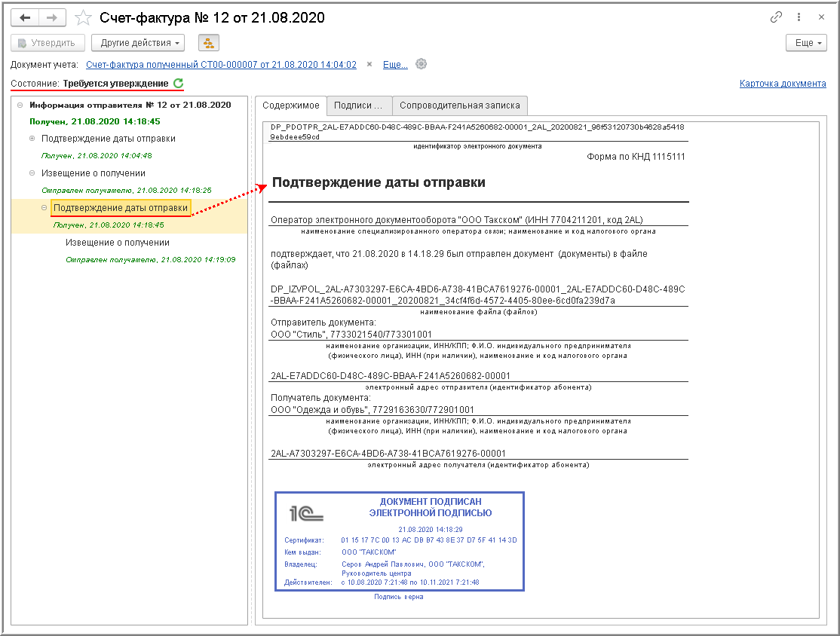Click sender line ООО "Стиль", 7733021540/773301001
This screenshot has width=840, height=636.
point(351,335)
